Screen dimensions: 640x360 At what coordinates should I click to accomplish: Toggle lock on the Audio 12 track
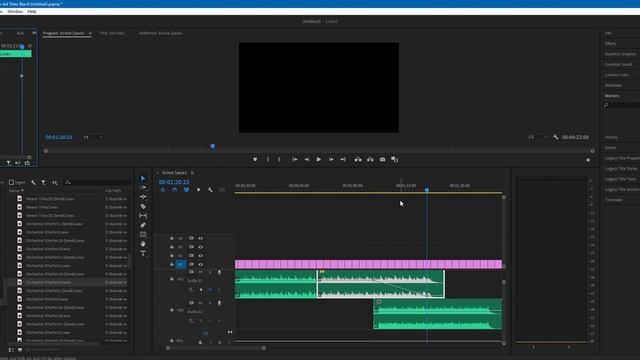coord(172,310)
